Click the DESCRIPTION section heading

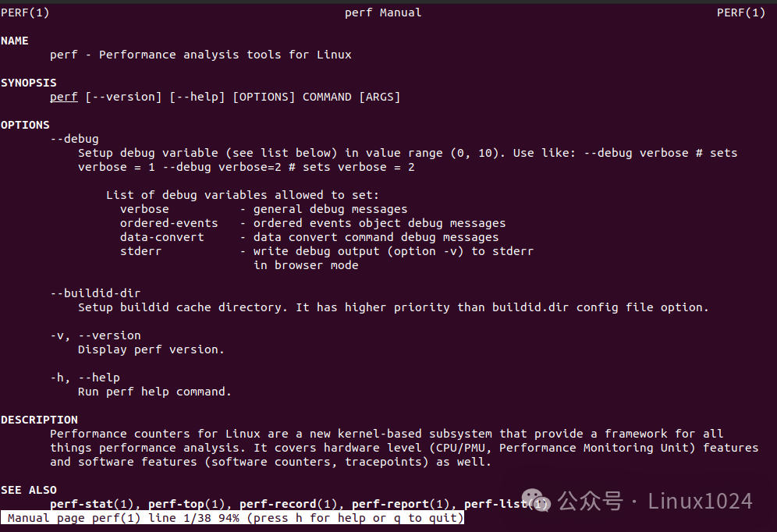[x=39, y=420]
